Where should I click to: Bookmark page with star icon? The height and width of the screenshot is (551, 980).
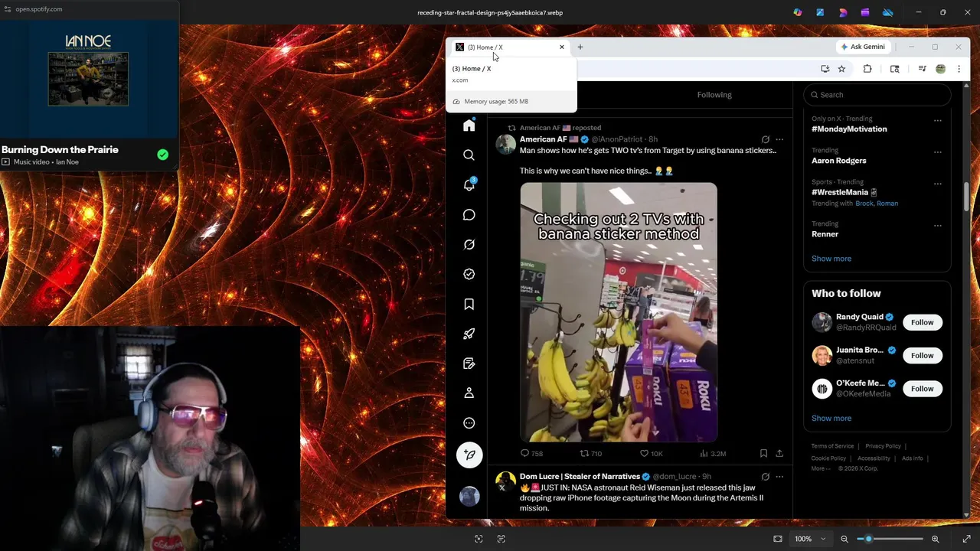(841, 69)
